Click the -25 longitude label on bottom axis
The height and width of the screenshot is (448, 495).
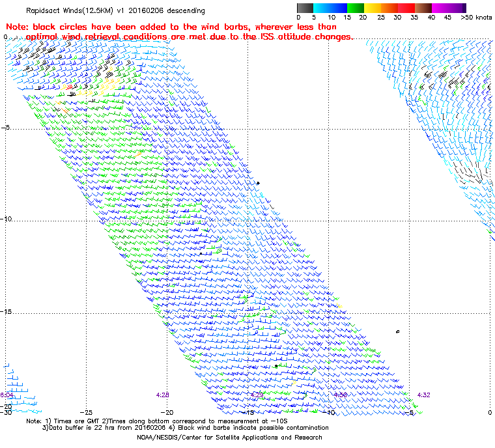86,412
